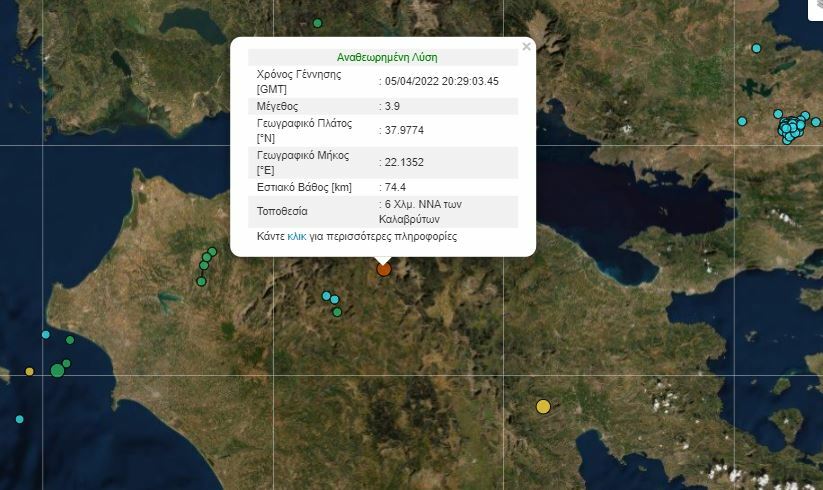Image resolution: width=823 pixels, height=490 pixels.
Task: Click the dense cyan earthquake cluster
Action: [x=792, y=128]
